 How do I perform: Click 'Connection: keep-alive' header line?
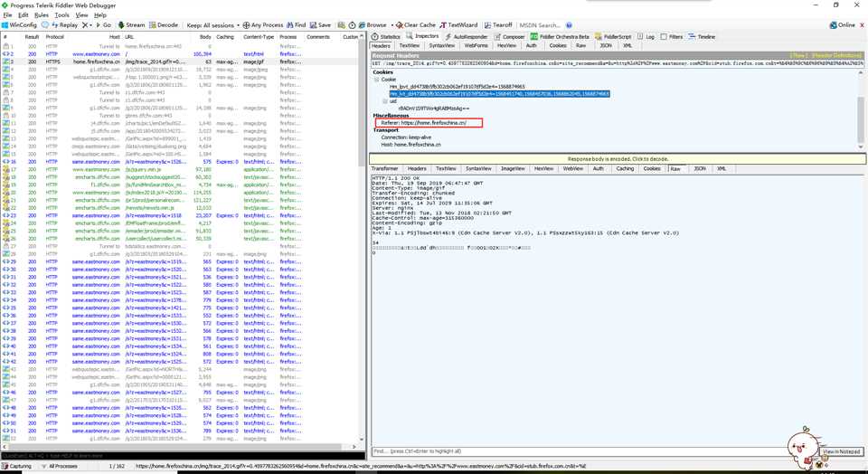pyautogui.click(x=406, y=137)
